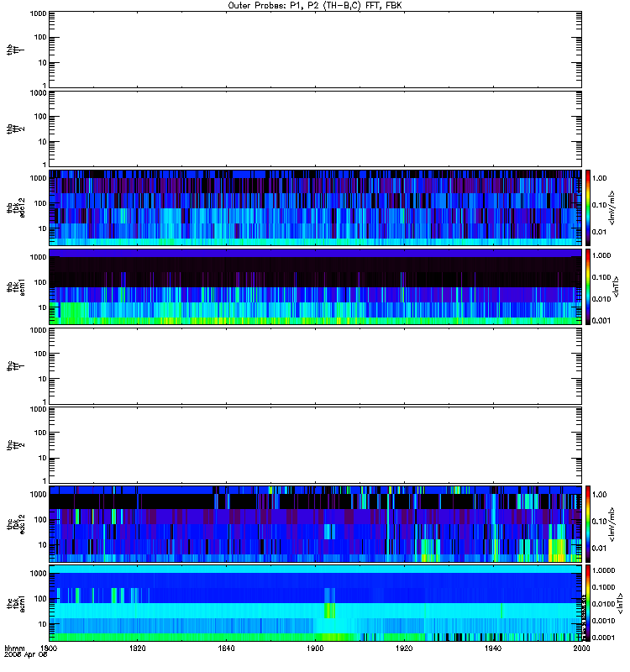
Task: Select the thb fbk edc12 color bar
Action: (x=588, y=207)
